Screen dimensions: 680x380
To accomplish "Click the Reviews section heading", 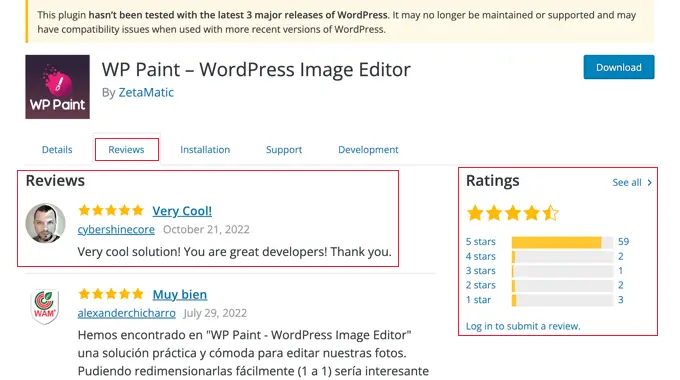I will [55, 180].
